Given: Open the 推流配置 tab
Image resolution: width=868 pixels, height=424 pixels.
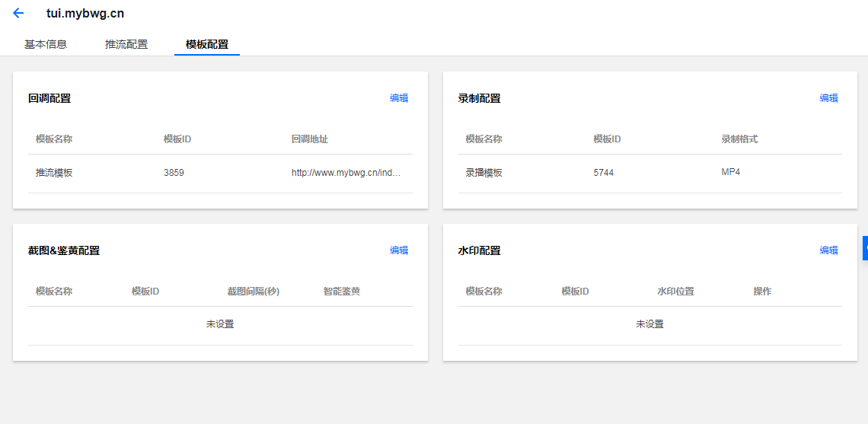Looking at the screenshot, I should (126, 44).
